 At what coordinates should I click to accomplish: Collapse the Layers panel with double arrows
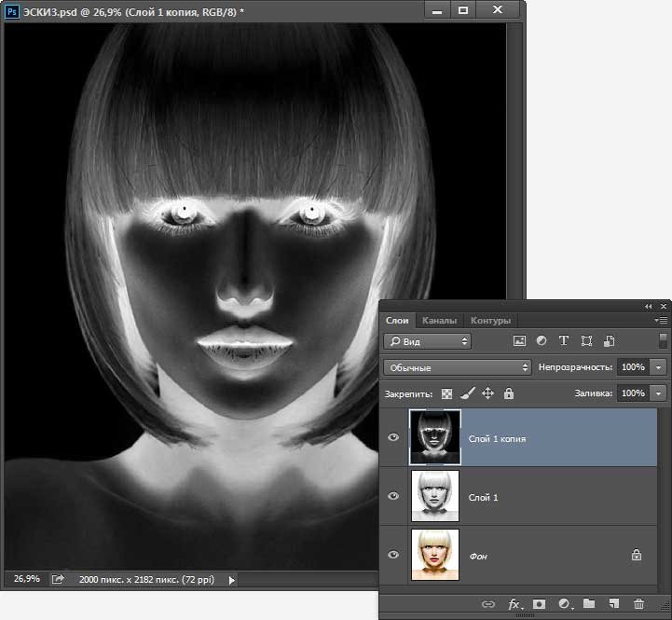[x=648, y=307]
